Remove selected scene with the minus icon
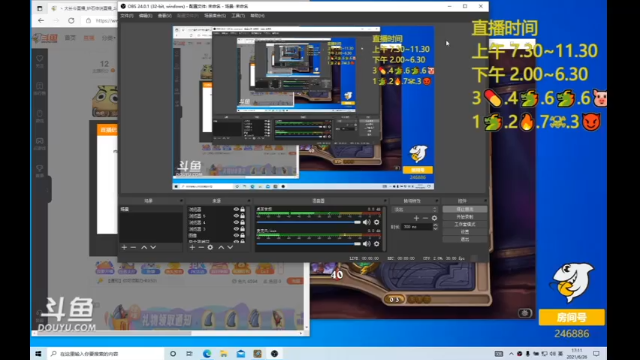 point(133,247)
